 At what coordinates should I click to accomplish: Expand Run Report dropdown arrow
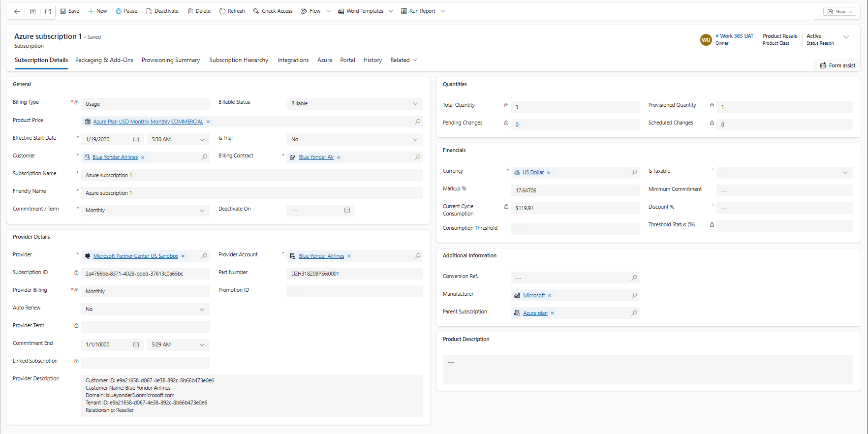coord(443,11)
